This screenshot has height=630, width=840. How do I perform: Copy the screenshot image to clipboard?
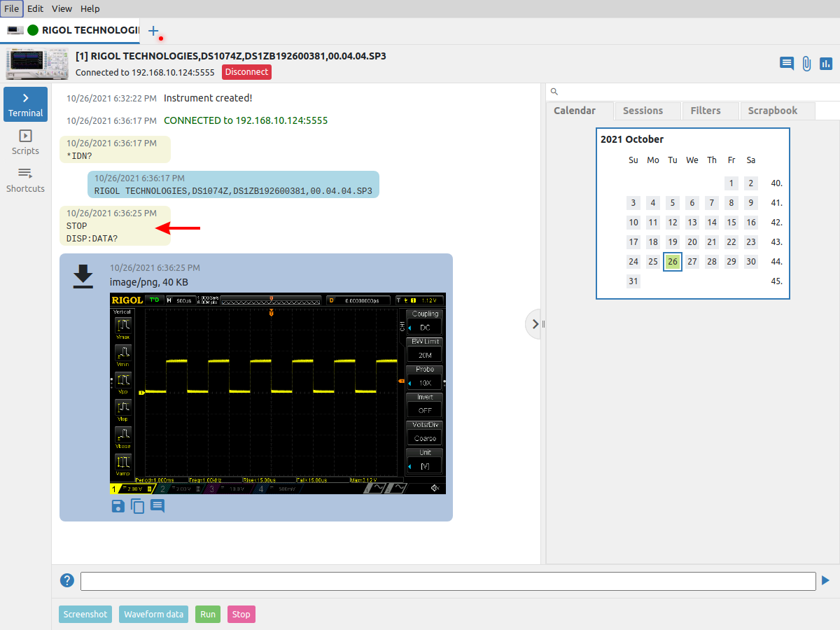tap(138, 506)
